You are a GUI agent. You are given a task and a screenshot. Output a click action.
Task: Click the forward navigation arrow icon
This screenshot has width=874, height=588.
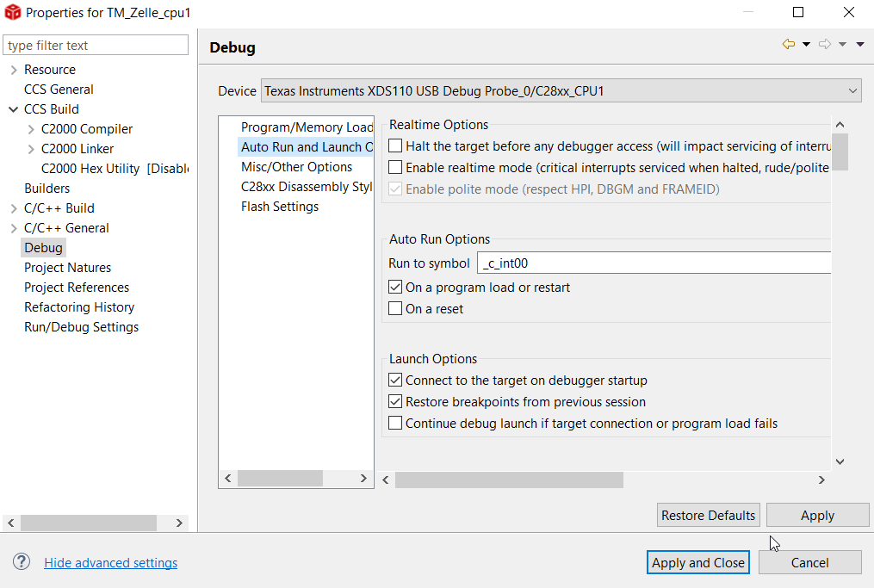coord(825,45)
